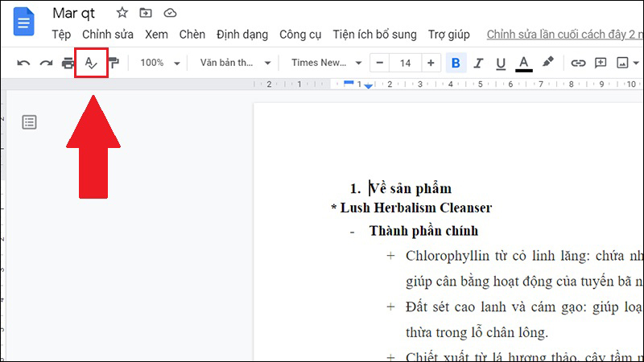Open the Tiện ích bổ sung menu
This screenshot has height=362, width=644.
pyautogui.click(x=374, y=35)
